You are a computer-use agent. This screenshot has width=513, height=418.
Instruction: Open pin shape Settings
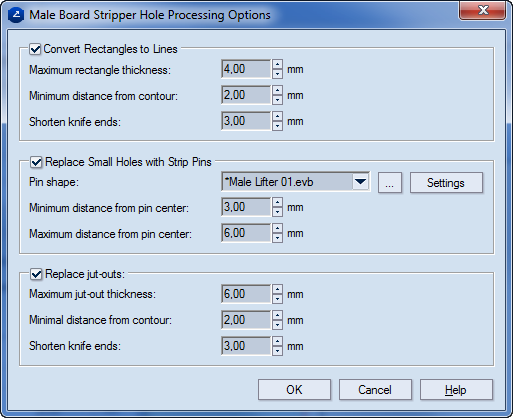446,183
